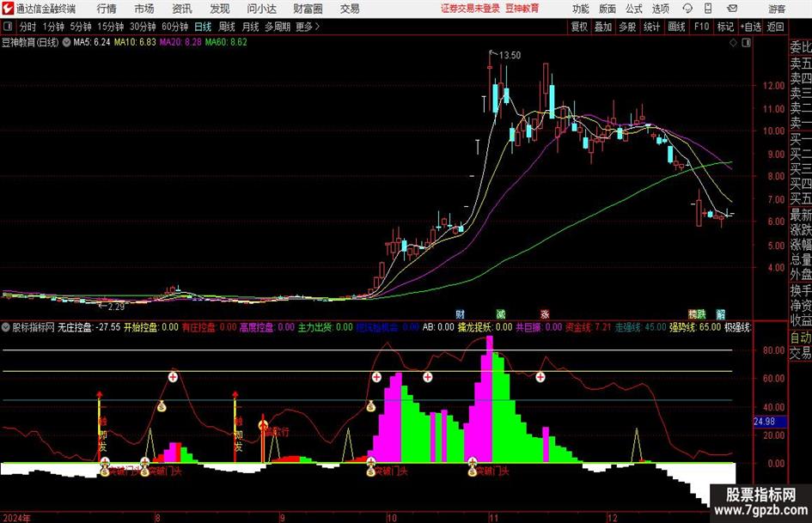Click the 返回 back button
This screenshot has width=812, height=523.
pos(775,27)
